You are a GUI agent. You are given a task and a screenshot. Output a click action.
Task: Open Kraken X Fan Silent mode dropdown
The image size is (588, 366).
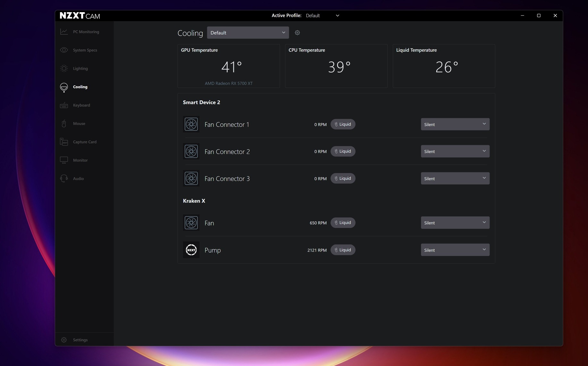(x=455, y=223)
